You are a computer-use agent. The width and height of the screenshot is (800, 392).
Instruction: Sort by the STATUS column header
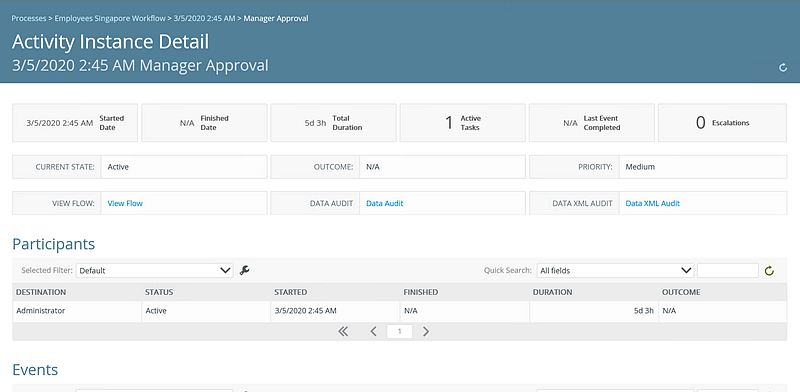159,292
